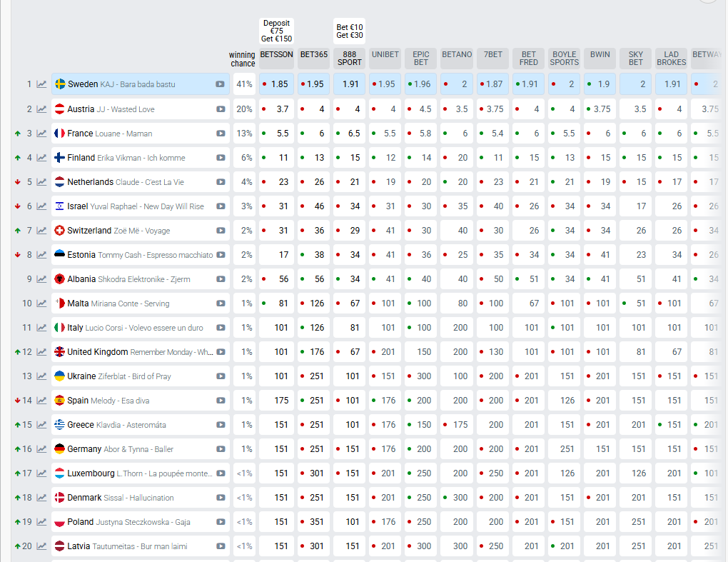Image resolution: width=728 pixels, height=562 pixels.
Task: Click the video icon for United Kingdom
Action: tap(221, 352)
